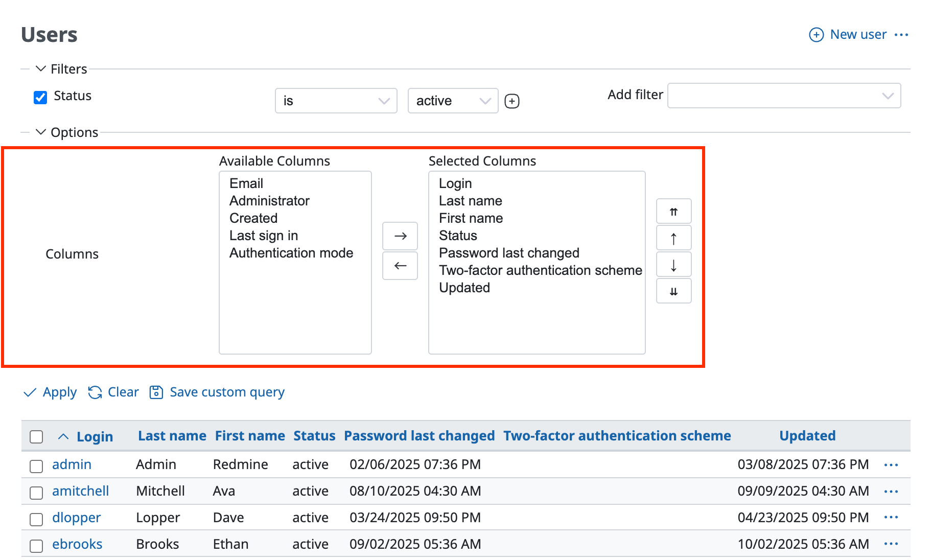
Task: Select Email in Available Columns
Action: point(295,183)
